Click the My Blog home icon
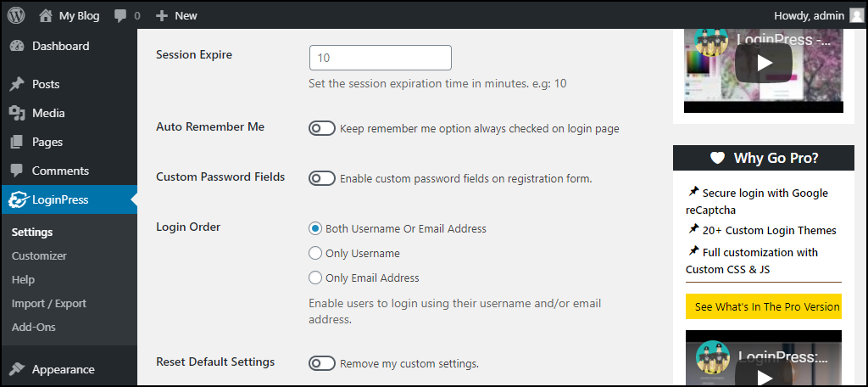 point(46,15)
